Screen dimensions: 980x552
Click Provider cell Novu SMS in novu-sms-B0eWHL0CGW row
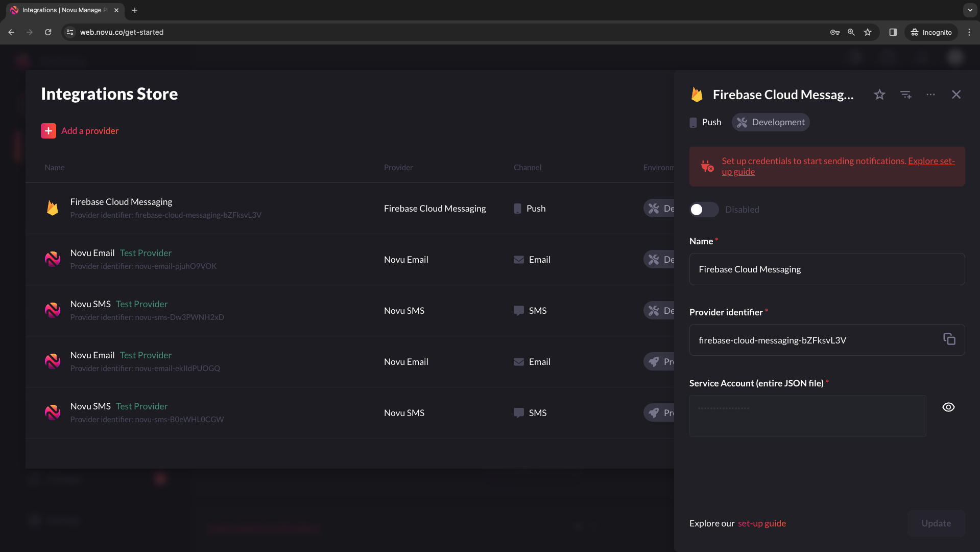tap(404, 413)
